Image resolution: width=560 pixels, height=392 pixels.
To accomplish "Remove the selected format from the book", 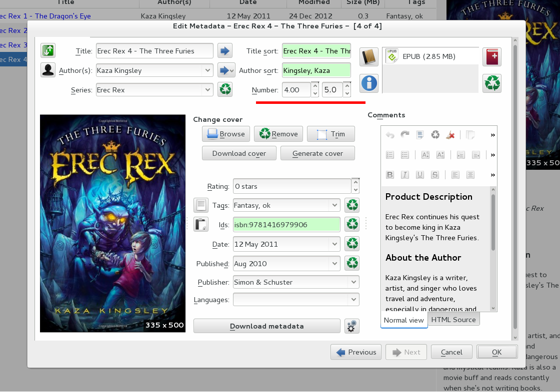I will pyautogui.click(x=492, y=83).
